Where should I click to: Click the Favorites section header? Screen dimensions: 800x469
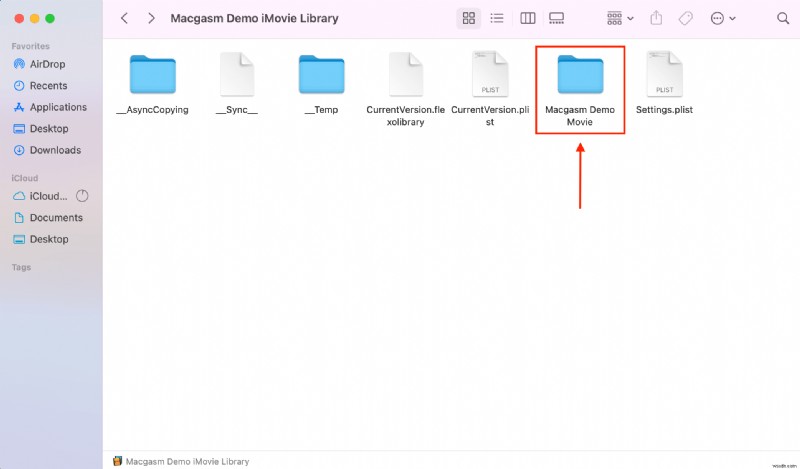[31, 46]
